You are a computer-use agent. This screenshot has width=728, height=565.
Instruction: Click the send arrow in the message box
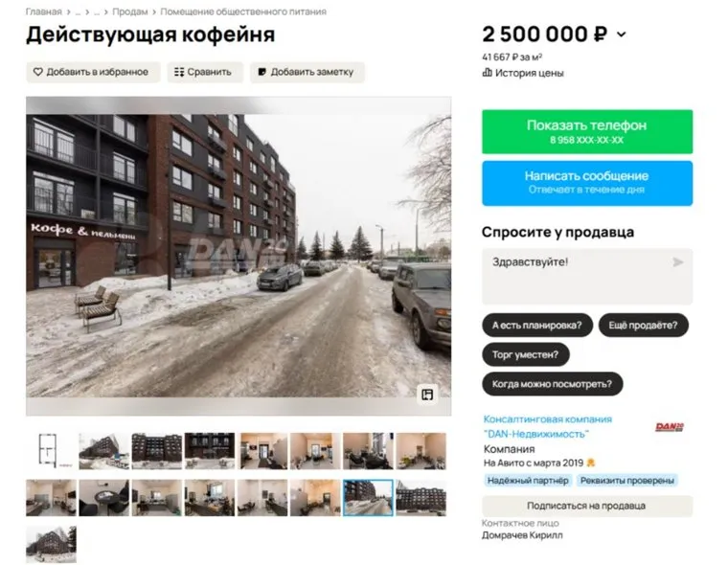coord(678,262)
